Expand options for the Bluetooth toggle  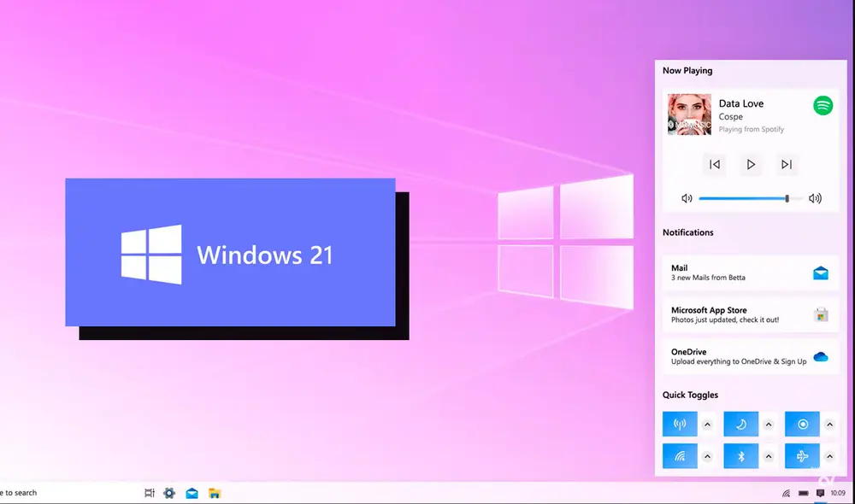(767, 455)
